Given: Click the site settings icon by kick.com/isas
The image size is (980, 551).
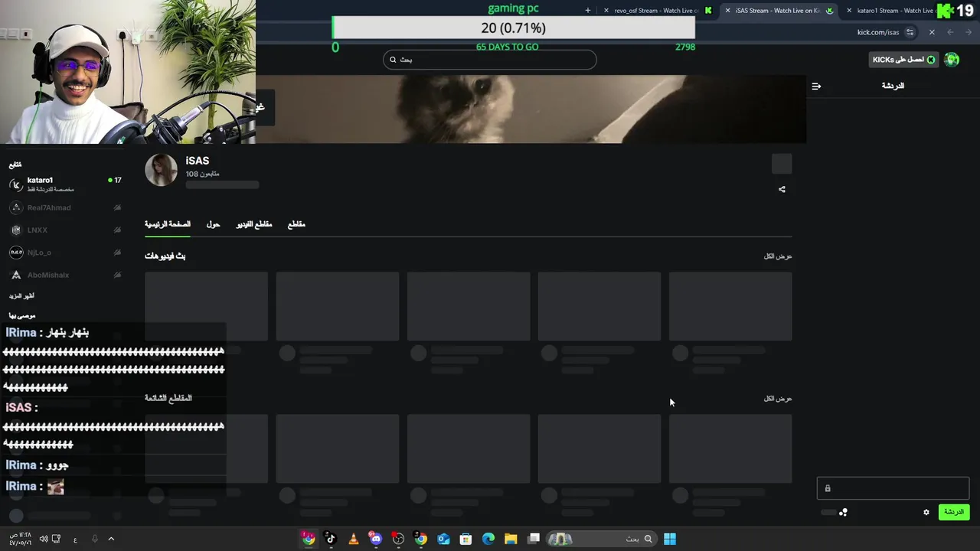Looking at the screenshot, I should pos(910,32).
